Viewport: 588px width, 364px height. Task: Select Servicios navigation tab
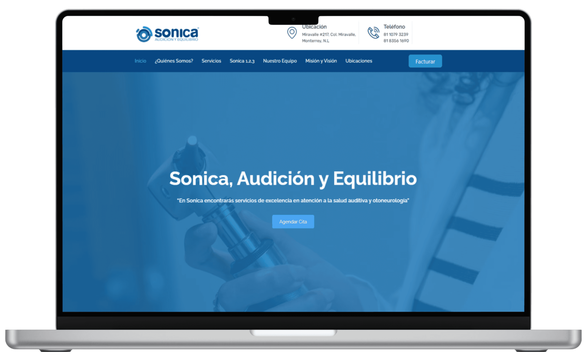pyautogui.click(x=211, y=61)
